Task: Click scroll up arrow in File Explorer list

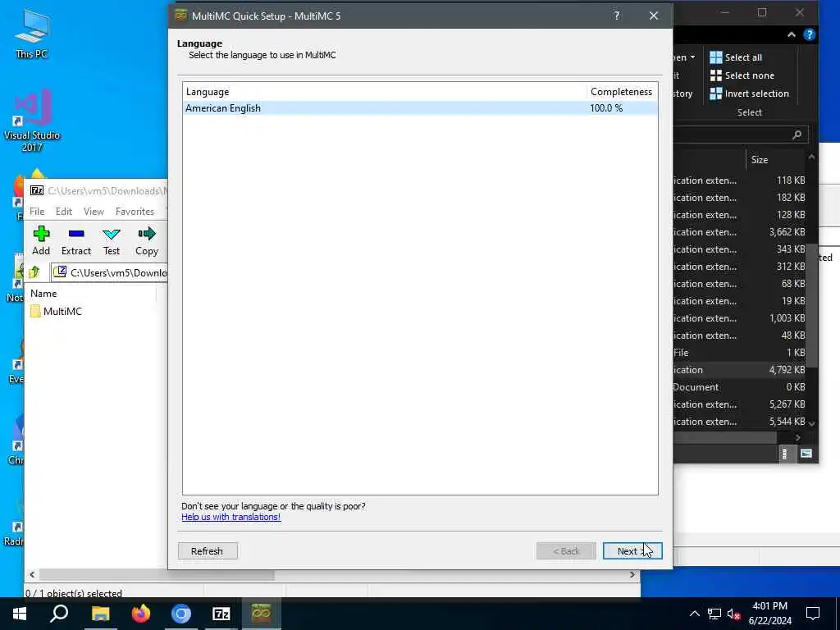Action: [811, 157]
